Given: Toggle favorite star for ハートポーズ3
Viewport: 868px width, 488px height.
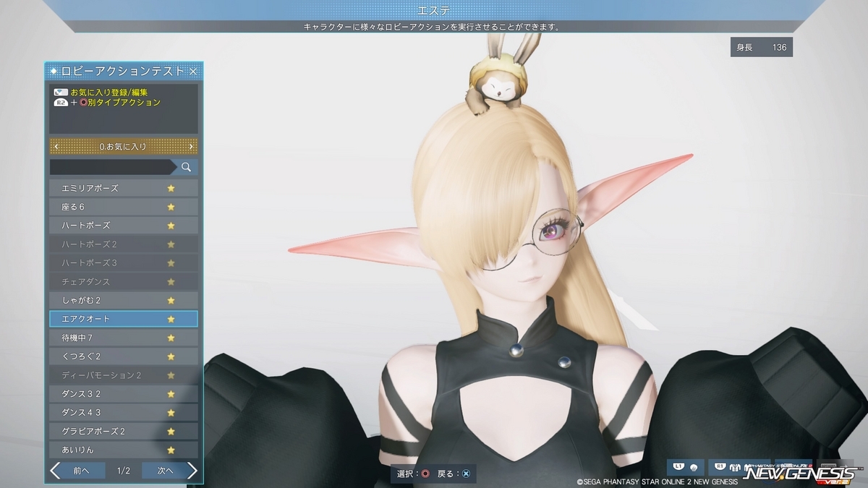Looking at the screenshot, I should pos(171,262).
